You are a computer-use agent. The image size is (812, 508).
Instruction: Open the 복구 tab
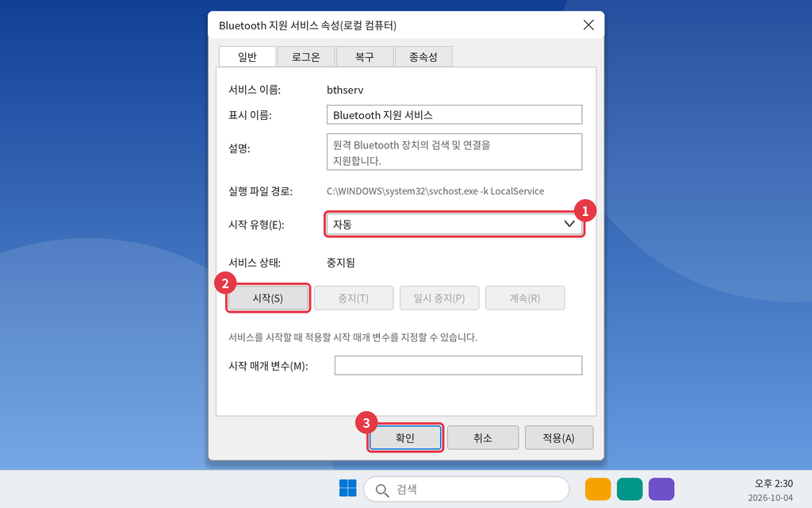pyautogui.click(x=364, y=56)
